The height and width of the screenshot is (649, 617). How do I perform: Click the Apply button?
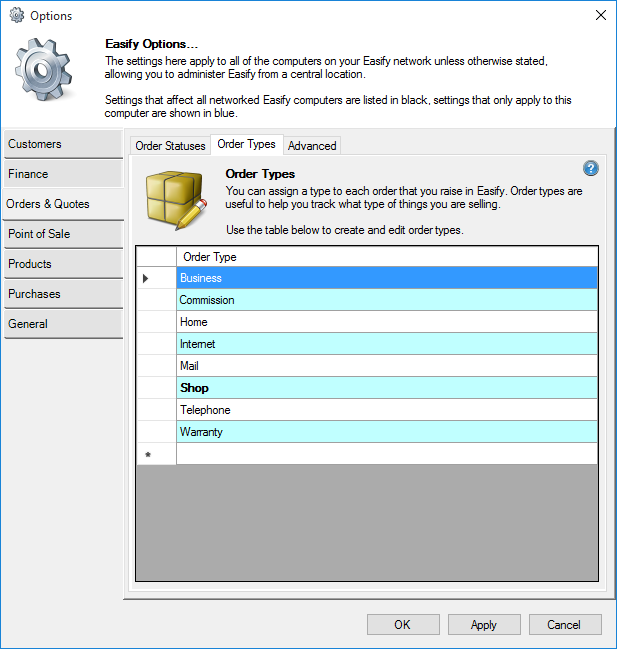(483, 625)
